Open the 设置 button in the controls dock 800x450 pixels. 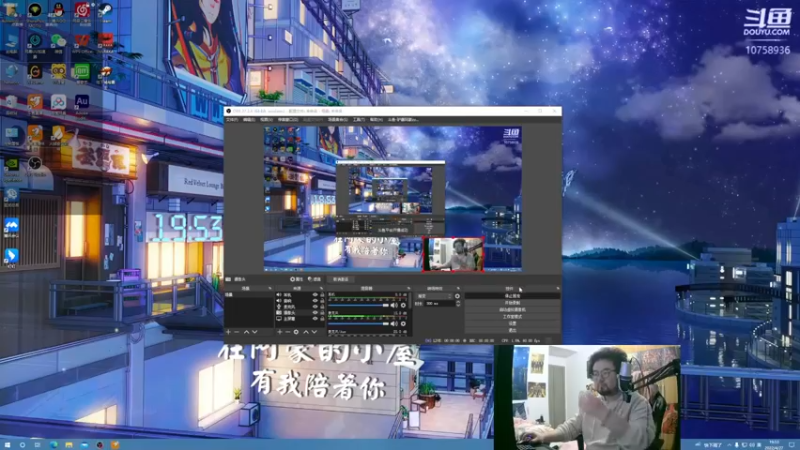pos(512,323)
